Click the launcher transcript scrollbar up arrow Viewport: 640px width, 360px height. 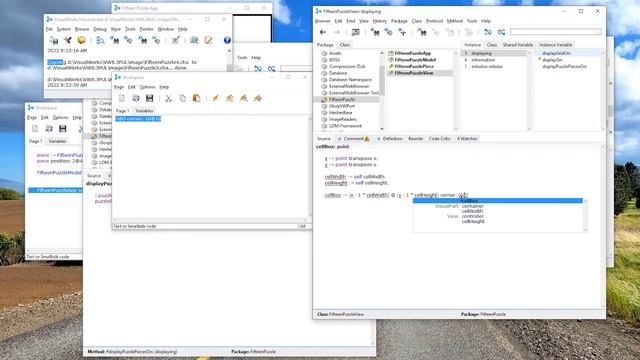[x=229, y=51]
